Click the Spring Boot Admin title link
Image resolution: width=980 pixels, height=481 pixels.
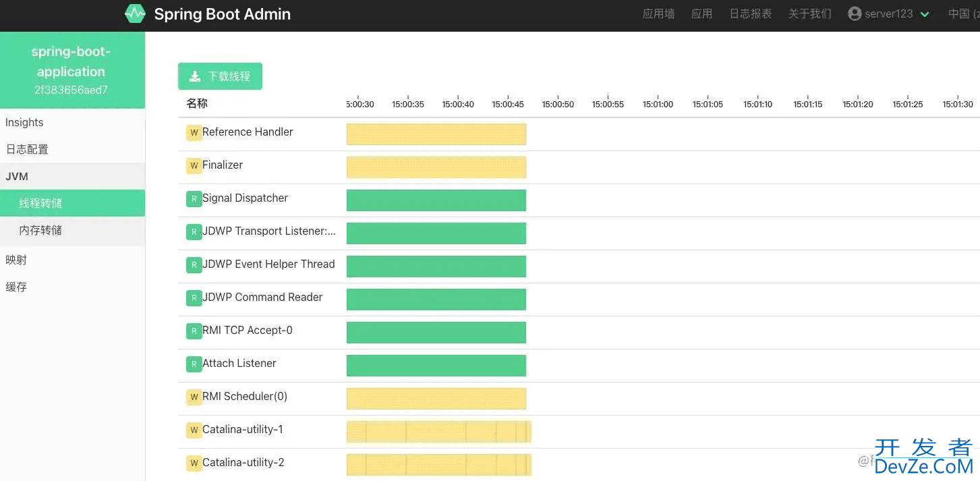[222, 14]
